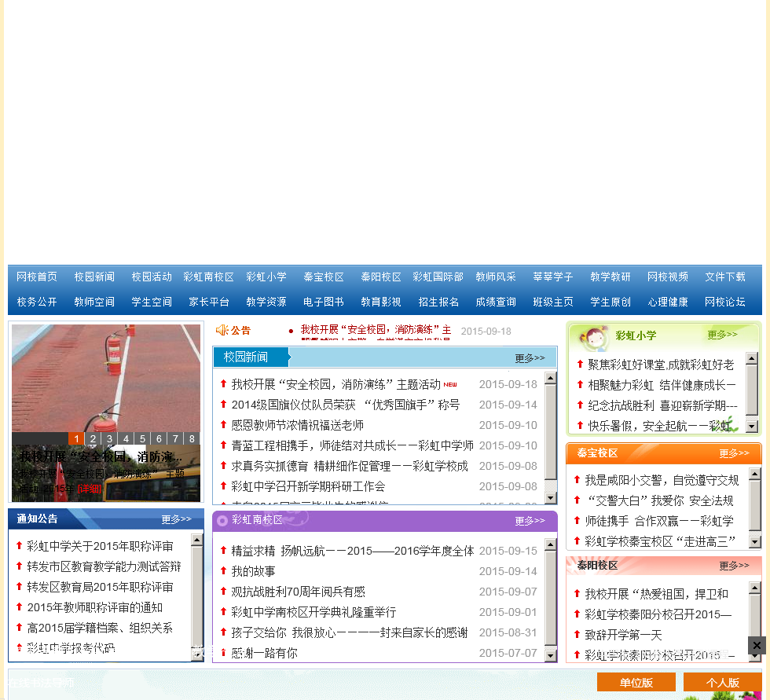Image resolution: width=770 pixels, height=700 pixels.
Task: Click 更多>> in the 彩虹南校区 header
Action: coord(530,520)
